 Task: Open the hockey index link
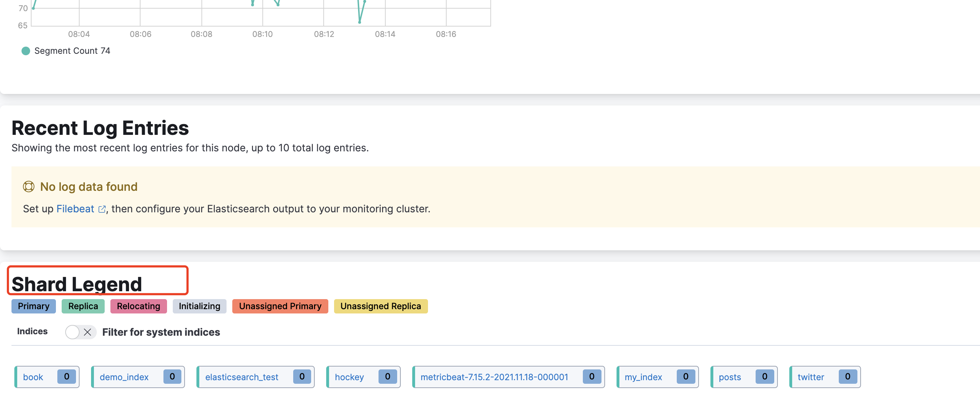tap(349, 377)
